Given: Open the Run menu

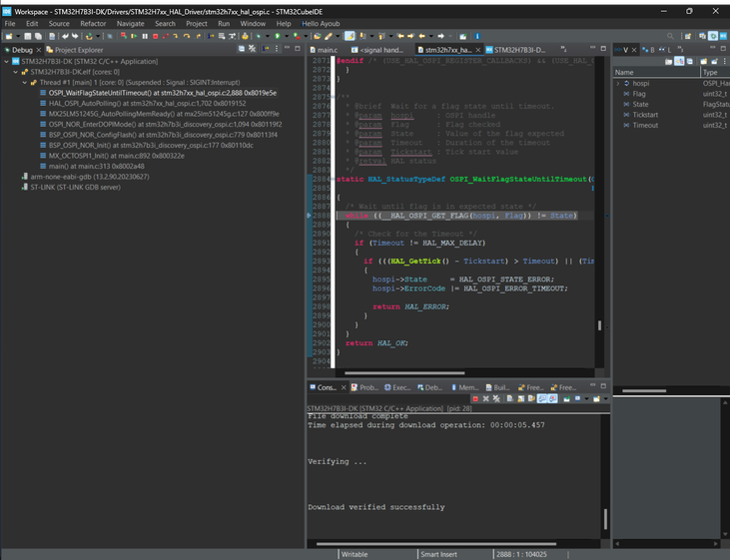Looking at the screenshot, I should tap(224, 23).
